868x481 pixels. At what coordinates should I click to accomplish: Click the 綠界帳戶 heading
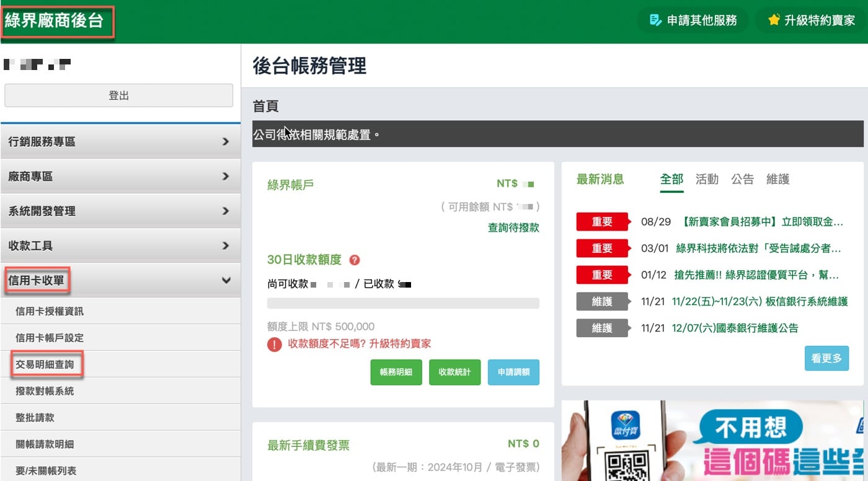coord(290,185)
